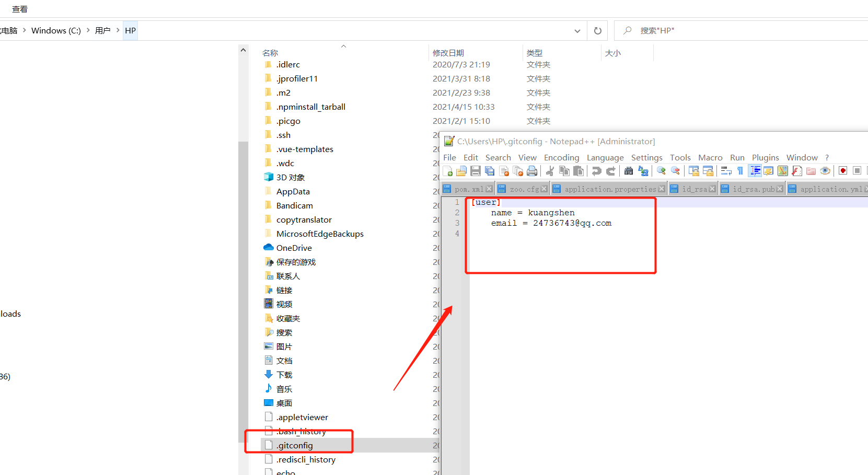Open the Encoding menu

562,157
